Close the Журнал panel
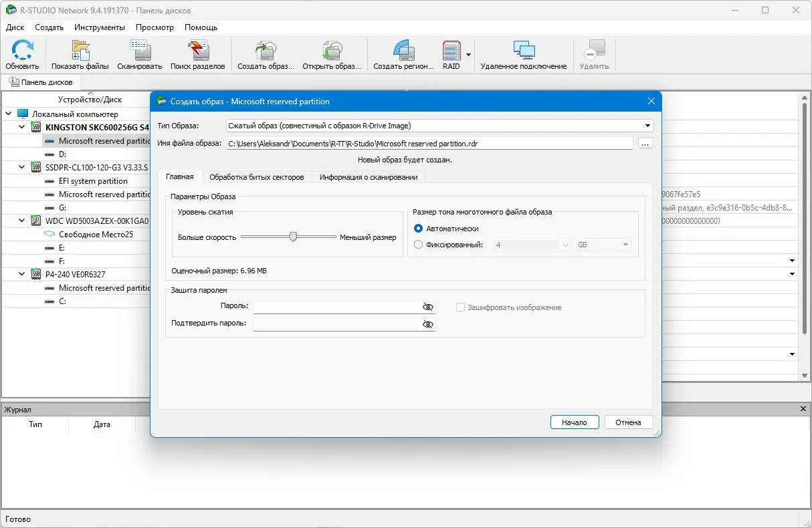This screenshot has height=528, width=812. tap(803, 409)
